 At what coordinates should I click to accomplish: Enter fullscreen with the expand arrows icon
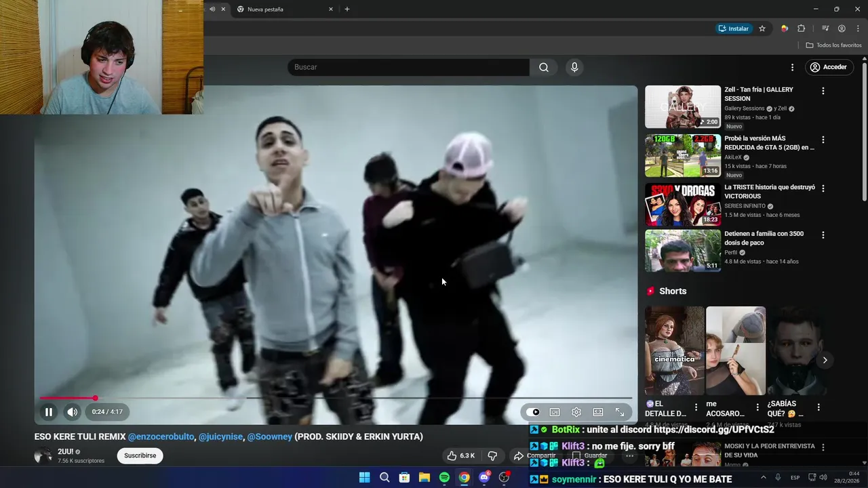pos(620,412)
